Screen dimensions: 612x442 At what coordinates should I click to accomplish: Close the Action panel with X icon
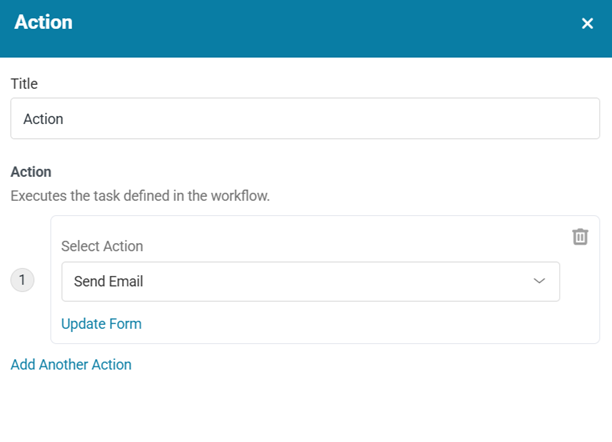point(587,23)
